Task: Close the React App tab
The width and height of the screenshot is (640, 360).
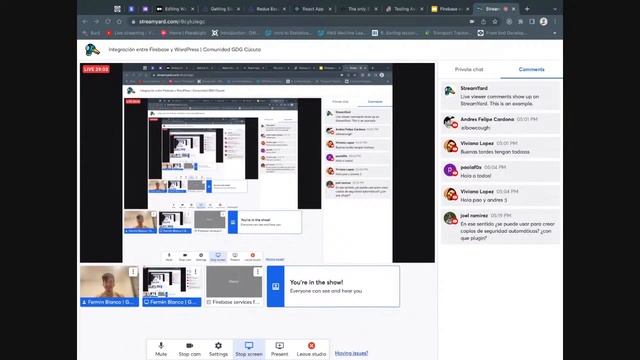Action: point(330,9)
